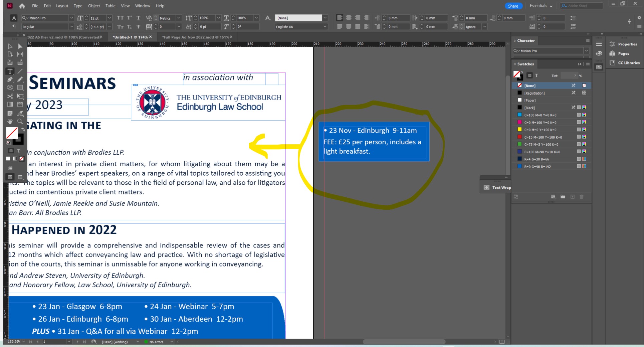Select the Pen tool
Viewport: 644px width, 347px height.
pos(10,79)
